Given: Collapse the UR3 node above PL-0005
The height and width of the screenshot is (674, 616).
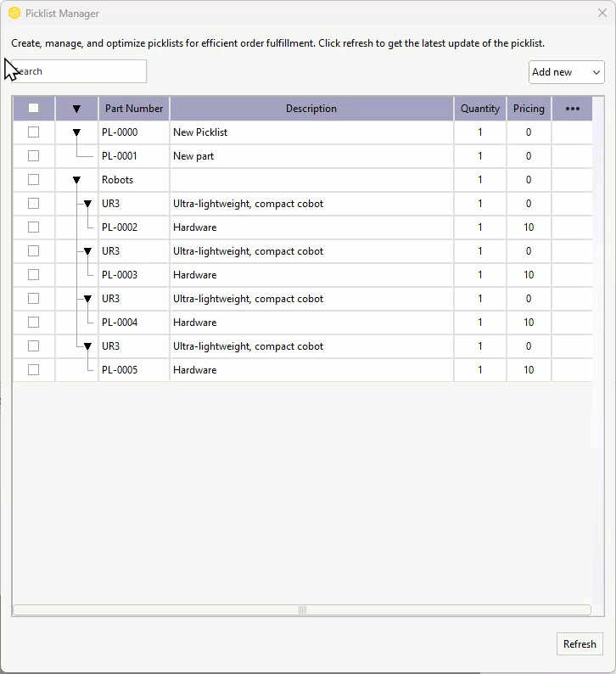Looking at the screenshot, I should click(87, 346).
